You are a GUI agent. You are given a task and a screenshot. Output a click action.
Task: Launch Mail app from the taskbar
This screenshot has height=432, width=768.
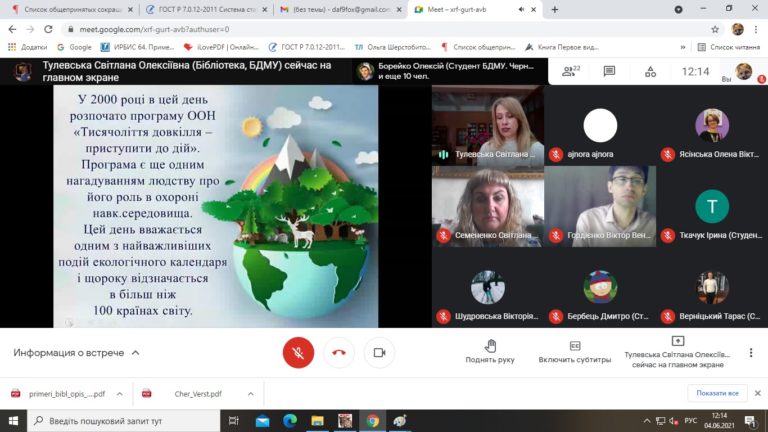click(262, 421)
